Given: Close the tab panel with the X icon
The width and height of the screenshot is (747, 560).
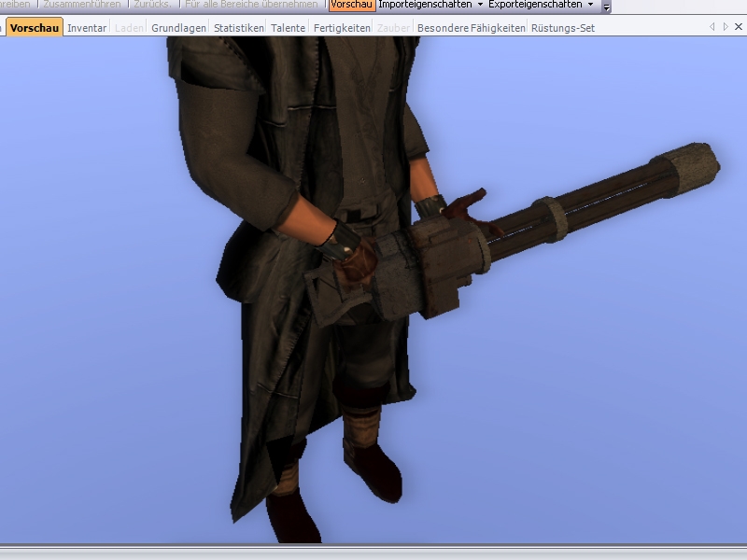Looking at the screenshot, I should click(738, 27).
